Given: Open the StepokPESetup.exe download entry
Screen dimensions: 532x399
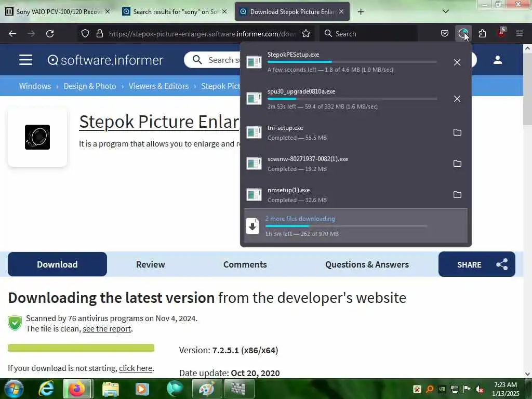Looking at the screenshot, I should click(346, 62).
